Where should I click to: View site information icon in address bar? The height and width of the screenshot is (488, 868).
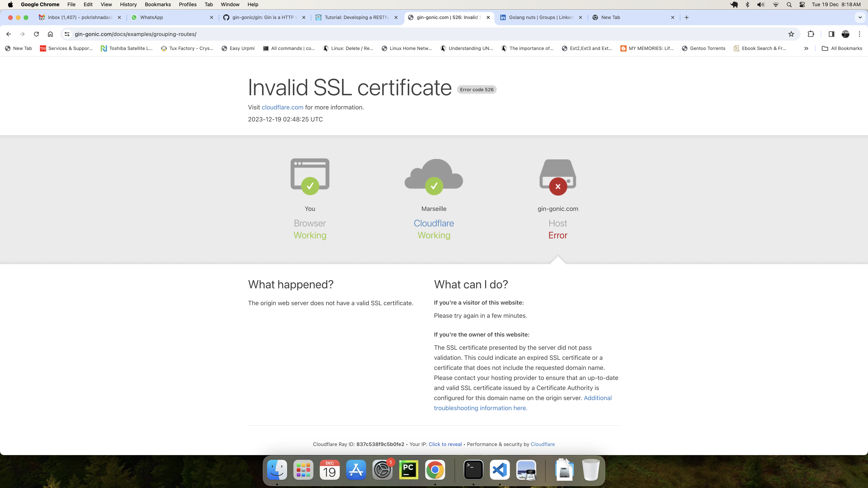67,34
